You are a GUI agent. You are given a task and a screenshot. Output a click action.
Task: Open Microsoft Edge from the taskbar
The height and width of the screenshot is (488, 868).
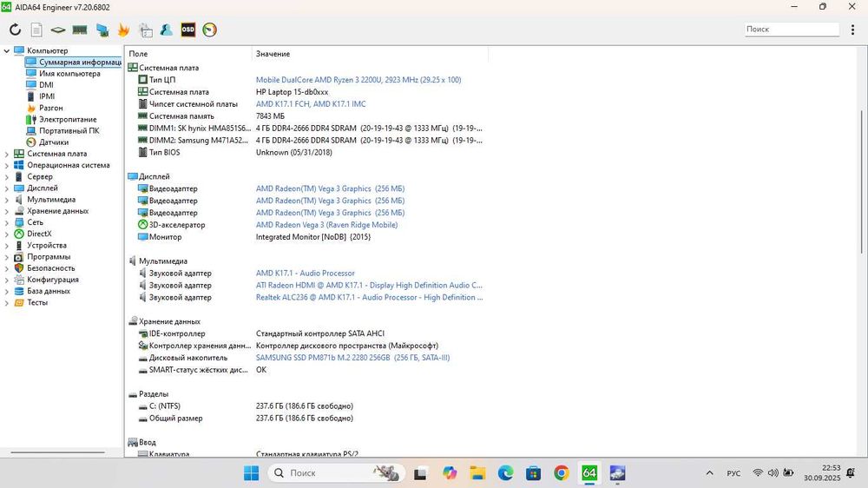(505, 473)
